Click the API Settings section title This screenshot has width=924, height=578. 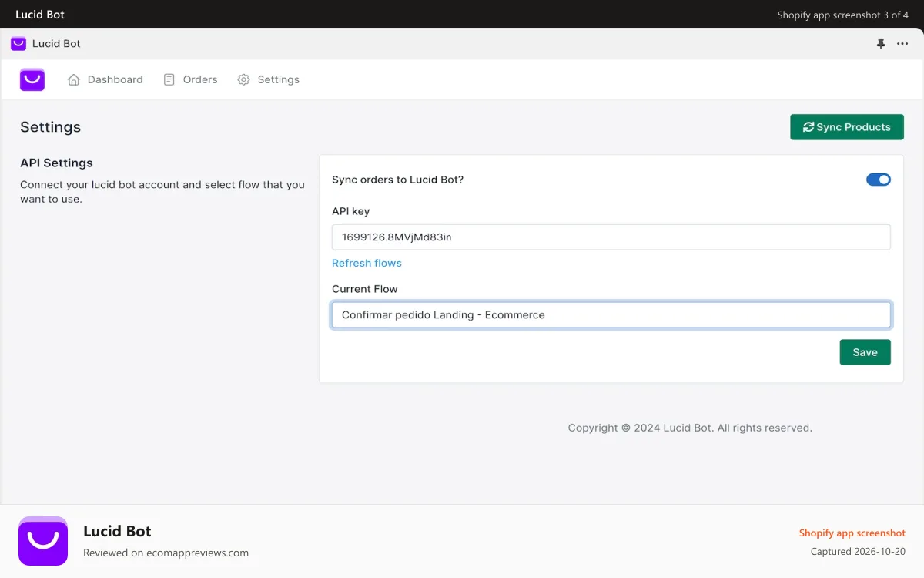[x=56, y=163]
